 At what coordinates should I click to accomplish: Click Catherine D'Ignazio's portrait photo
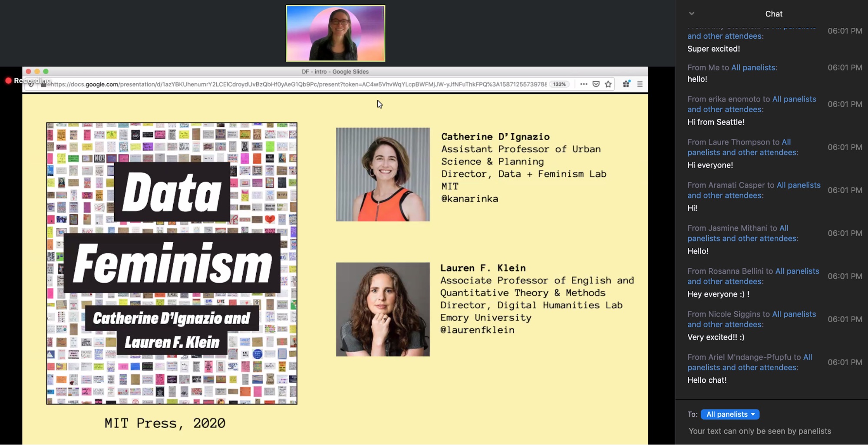click(383, 174)
